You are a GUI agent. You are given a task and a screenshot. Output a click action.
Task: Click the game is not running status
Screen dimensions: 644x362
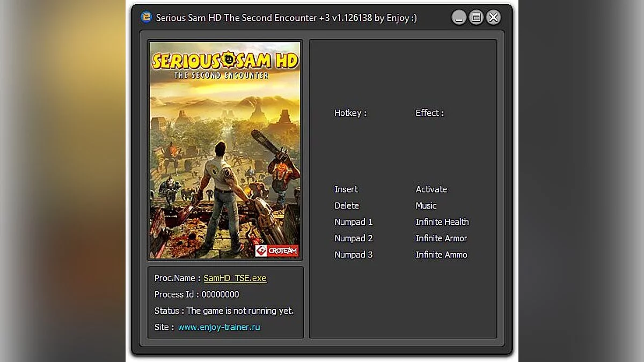tap(240, 311)
